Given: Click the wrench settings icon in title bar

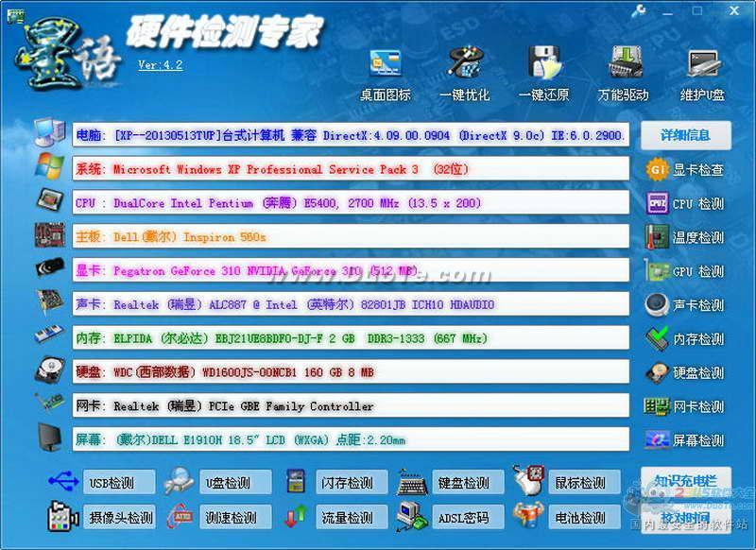Looking at the screenshot, I should [x=639, y=10].
